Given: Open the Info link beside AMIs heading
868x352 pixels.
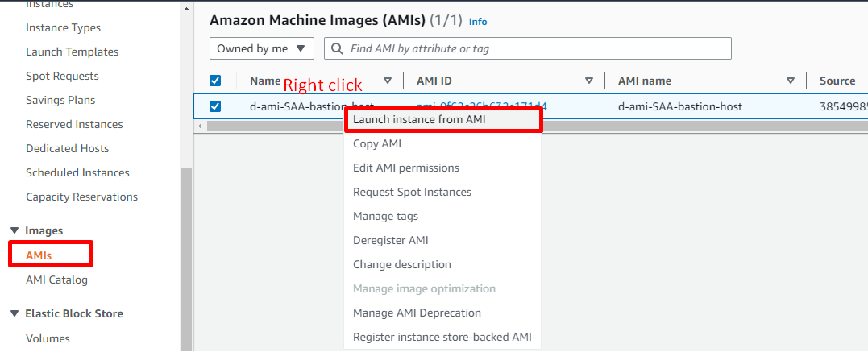Looking at the screenshot, I should [x=478, y=22].
